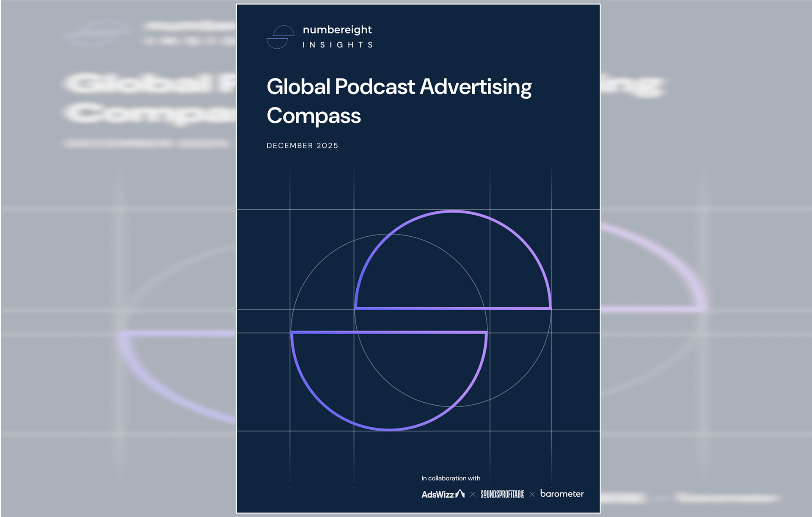Click the DECEMBER 2025 date text
The height and width of the screenshot is (517, 812).
[302, 146]
